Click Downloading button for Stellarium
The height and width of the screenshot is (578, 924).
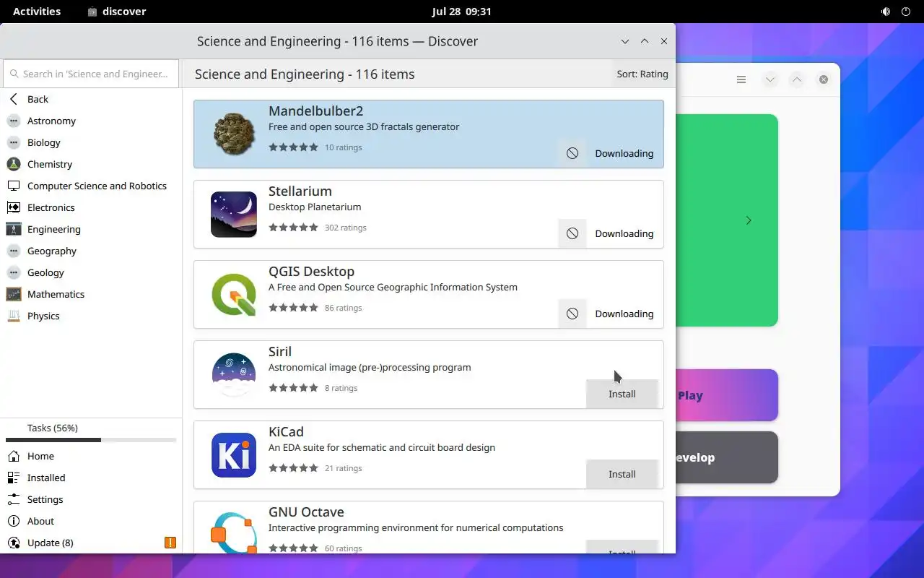(624, 233)
